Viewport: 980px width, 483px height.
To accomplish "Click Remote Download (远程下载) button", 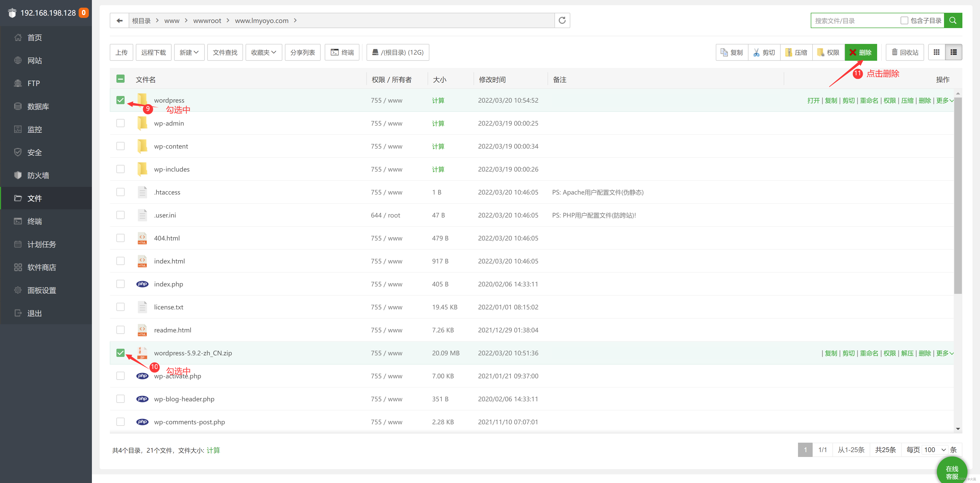I will [153, 52].
